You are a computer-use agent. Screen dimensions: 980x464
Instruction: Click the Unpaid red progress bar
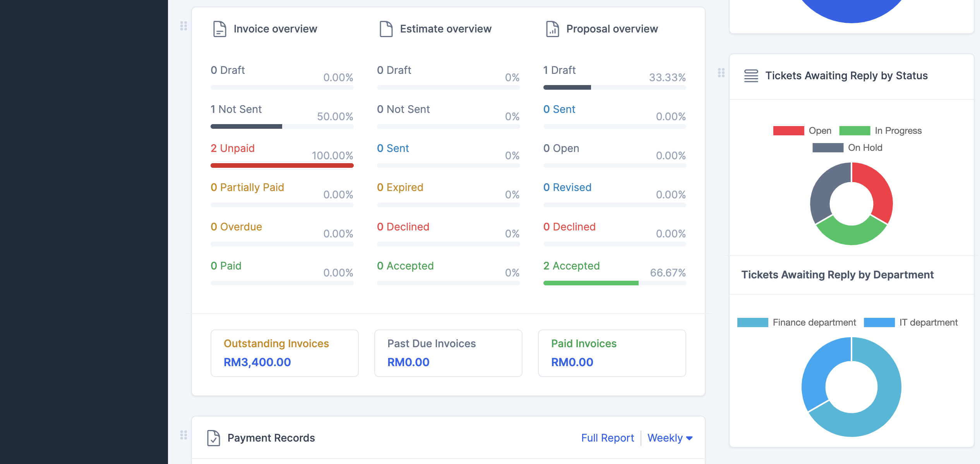(x=282, y=165)
